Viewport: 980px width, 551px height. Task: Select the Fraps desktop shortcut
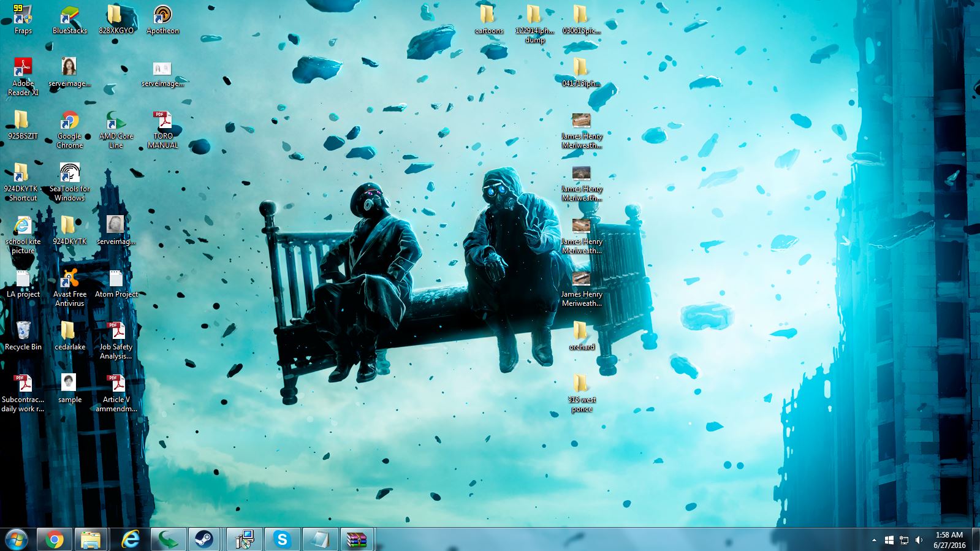(23, 20)
